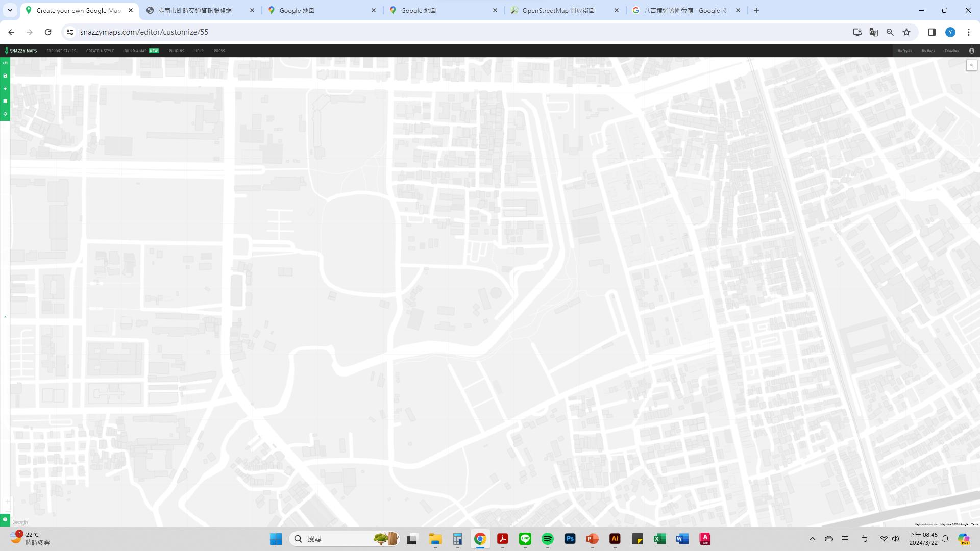Open Photoshop from the Windows taskbar

click(x=570, y=539)
